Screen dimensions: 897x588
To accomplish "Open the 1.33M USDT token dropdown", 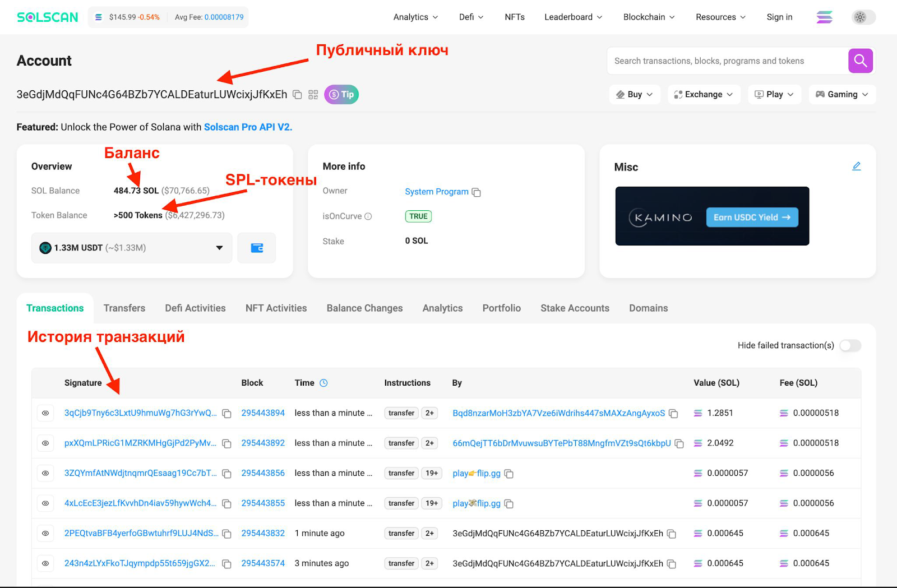I will [x=132, y=248].
